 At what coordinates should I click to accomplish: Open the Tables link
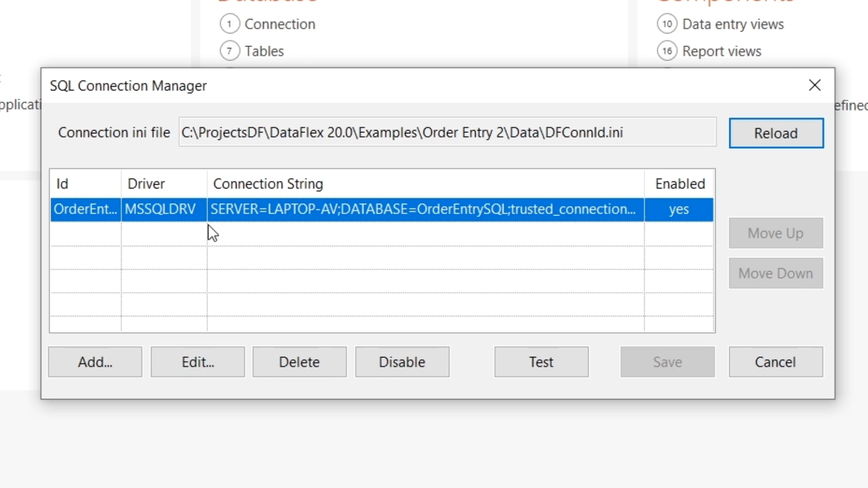(264, 51)
